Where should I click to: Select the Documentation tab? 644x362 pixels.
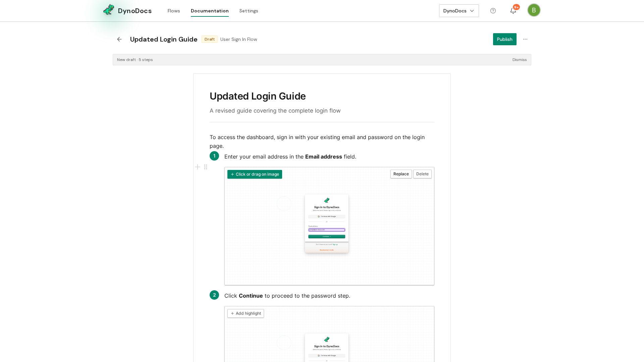pyautogui.click(x=210, y=11)
